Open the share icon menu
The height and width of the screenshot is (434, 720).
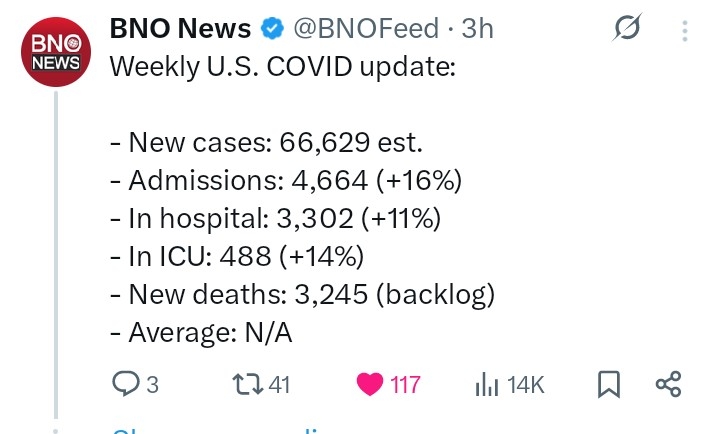click(x=667, y=383)
